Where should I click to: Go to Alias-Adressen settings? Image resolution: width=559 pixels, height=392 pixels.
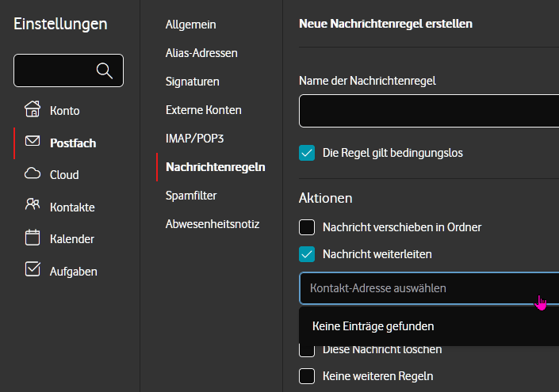(x=201, y=53)
